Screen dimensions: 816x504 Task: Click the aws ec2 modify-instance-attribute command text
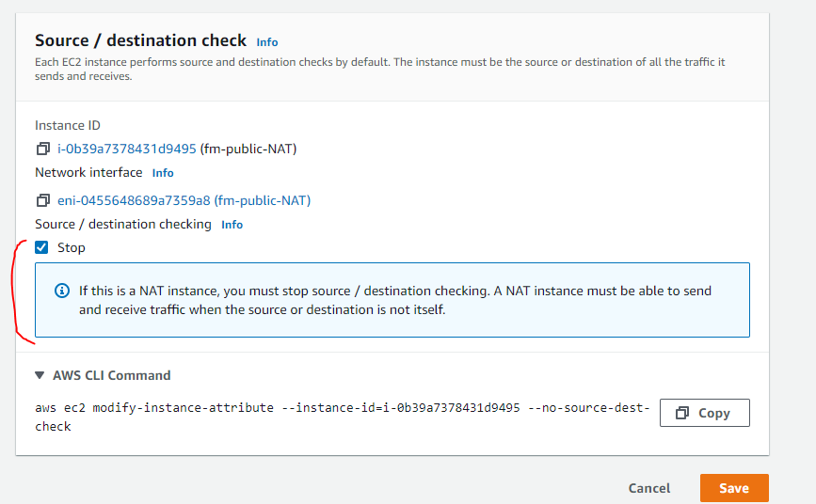tap(341, 417)
